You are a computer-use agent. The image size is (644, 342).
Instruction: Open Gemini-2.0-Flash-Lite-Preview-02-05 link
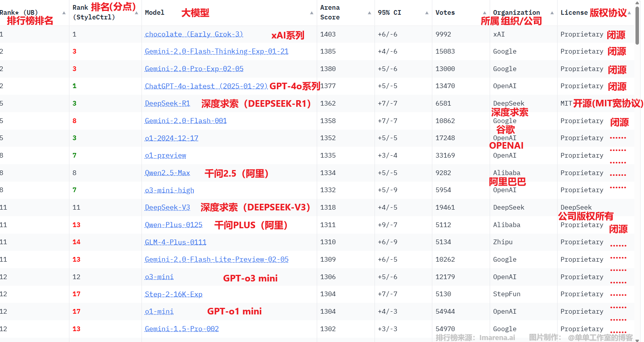216,259
